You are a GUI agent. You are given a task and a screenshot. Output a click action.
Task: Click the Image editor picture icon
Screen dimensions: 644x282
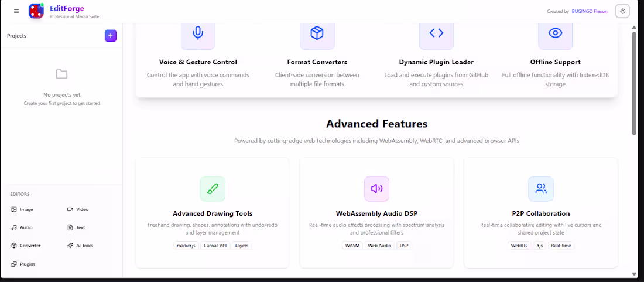click(14, 209)
